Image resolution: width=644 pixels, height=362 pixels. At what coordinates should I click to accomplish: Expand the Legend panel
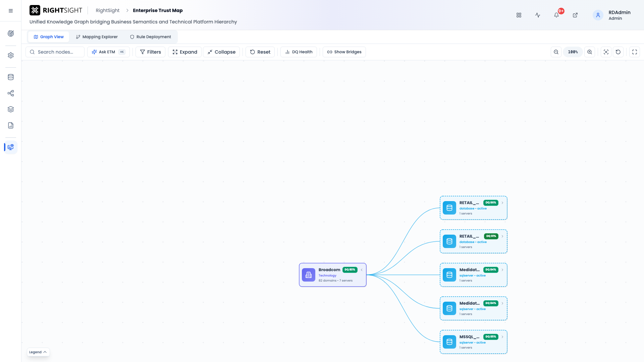[x=38, y=352]
